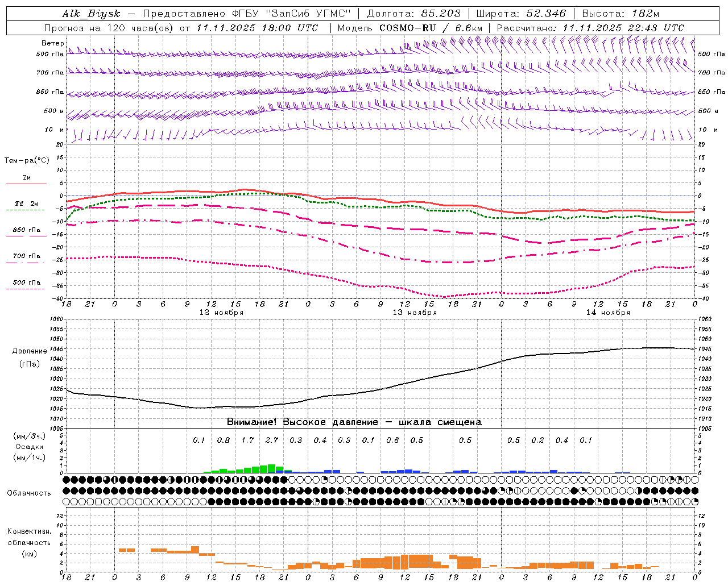Click the (км) unit under convective cloud label
The width and height of the screenshot is (728, 582).
click(29, 554)
